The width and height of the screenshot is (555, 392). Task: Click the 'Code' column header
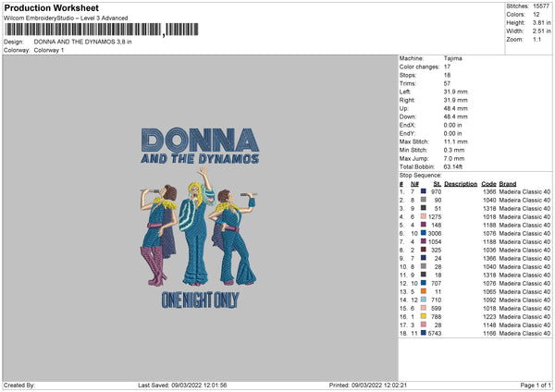point(488,184)
